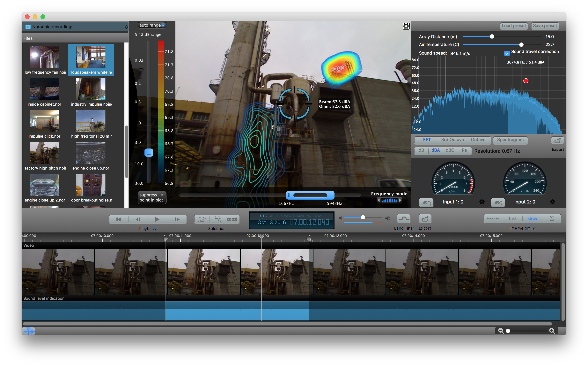
Task: Show TOTAL time mode
Action: pyautogui.click(x=318, y=216)
